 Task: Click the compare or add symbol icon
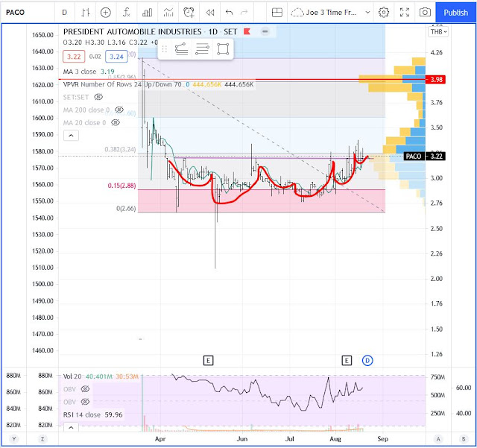tap(106, 13)
